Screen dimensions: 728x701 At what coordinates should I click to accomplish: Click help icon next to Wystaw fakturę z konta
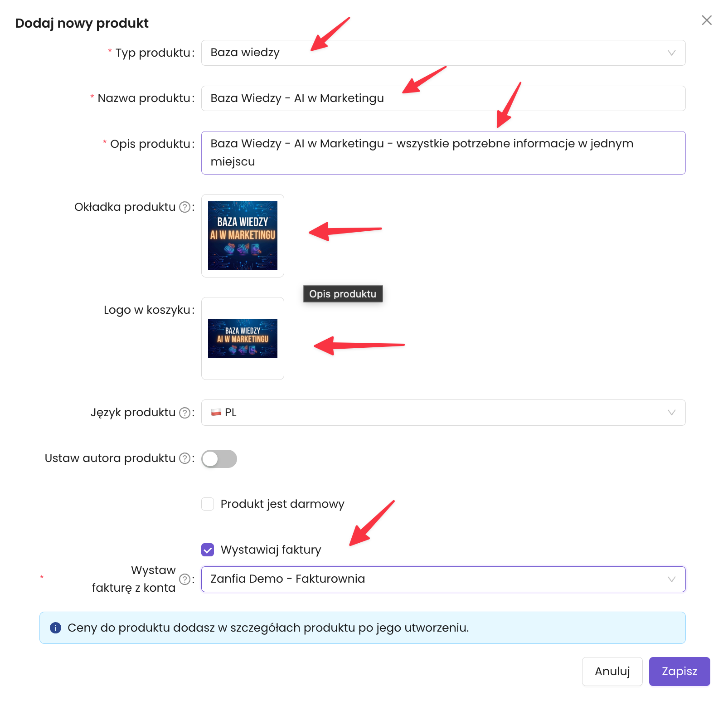pyautogui.click(x=184, y=579)
